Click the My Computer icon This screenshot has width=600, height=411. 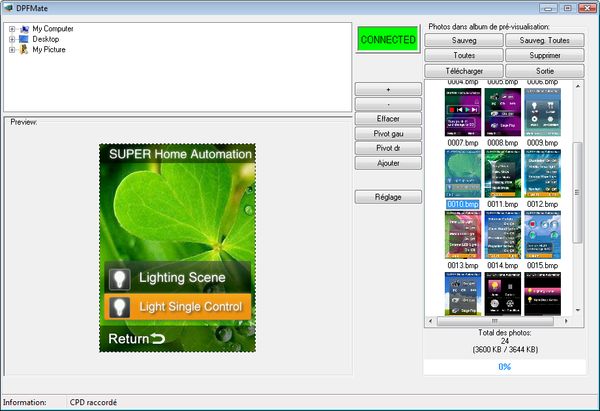tap(24, 29)
